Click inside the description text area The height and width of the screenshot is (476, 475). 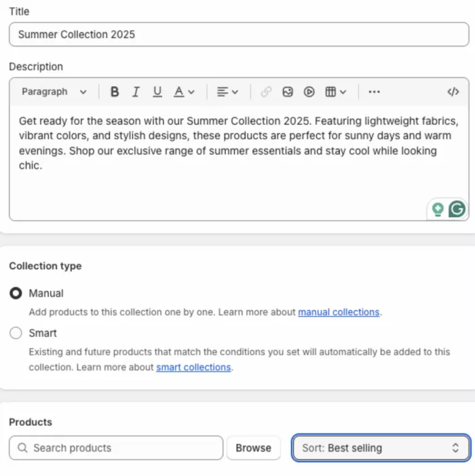point(239,163)
